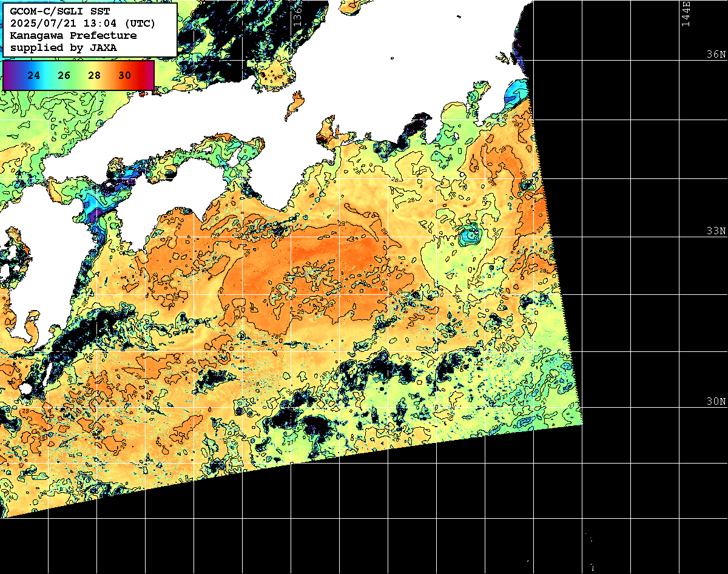The width and height of the screenshot is (728, 574).
Task: Click the "supplied by JAXA" credit text
Action: (x=64, y=47)
